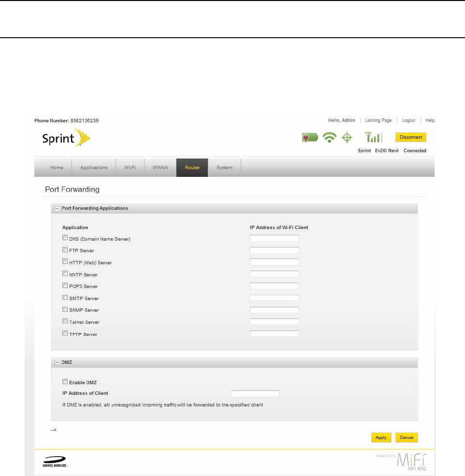Open the Home tab

(57, 168)
